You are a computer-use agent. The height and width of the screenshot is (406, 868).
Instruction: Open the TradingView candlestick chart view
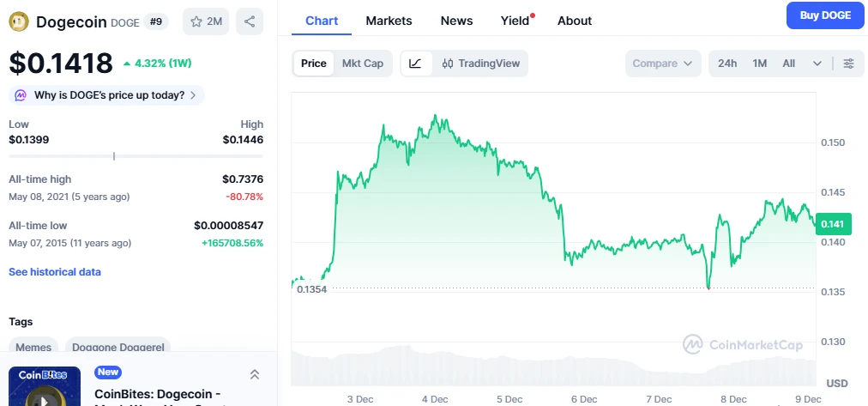(x=479, y=64)
